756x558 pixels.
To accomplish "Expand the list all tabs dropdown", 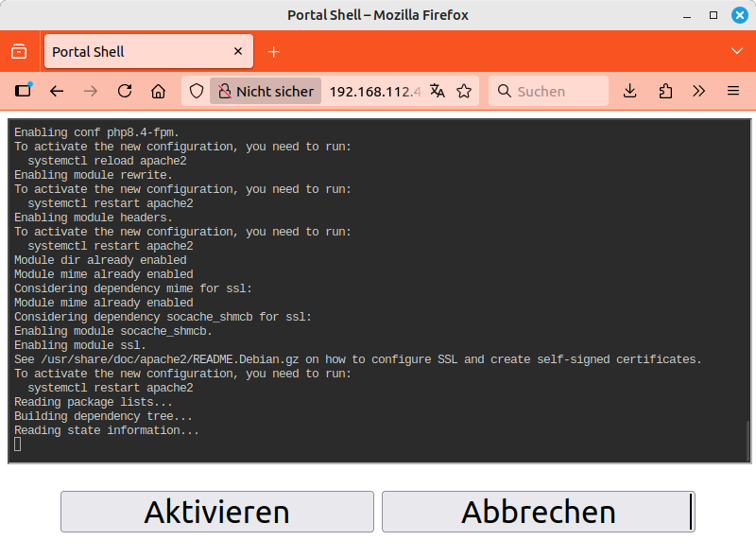I will click(x=737, y=51).
